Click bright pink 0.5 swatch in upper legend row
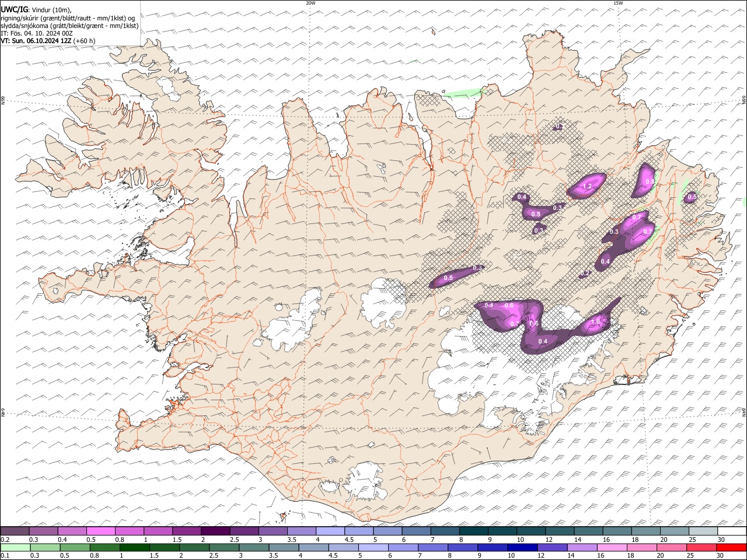This screenshot has width=747, height=560. pos(101,531)
